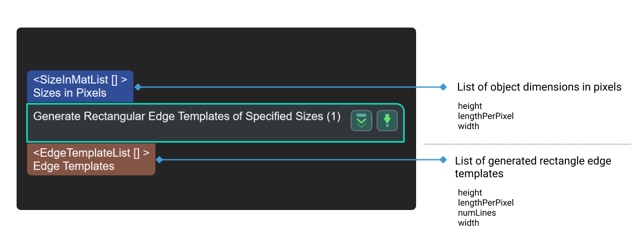This screenshot has height=238, width=644.
Task: Click the dotted separator line between descriptions
Action: (527, 144)
